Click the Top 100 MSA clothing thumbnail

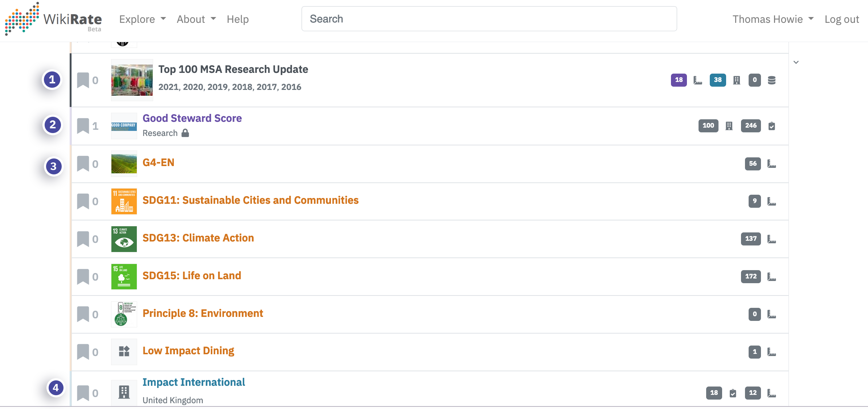[x=132, y=80]
